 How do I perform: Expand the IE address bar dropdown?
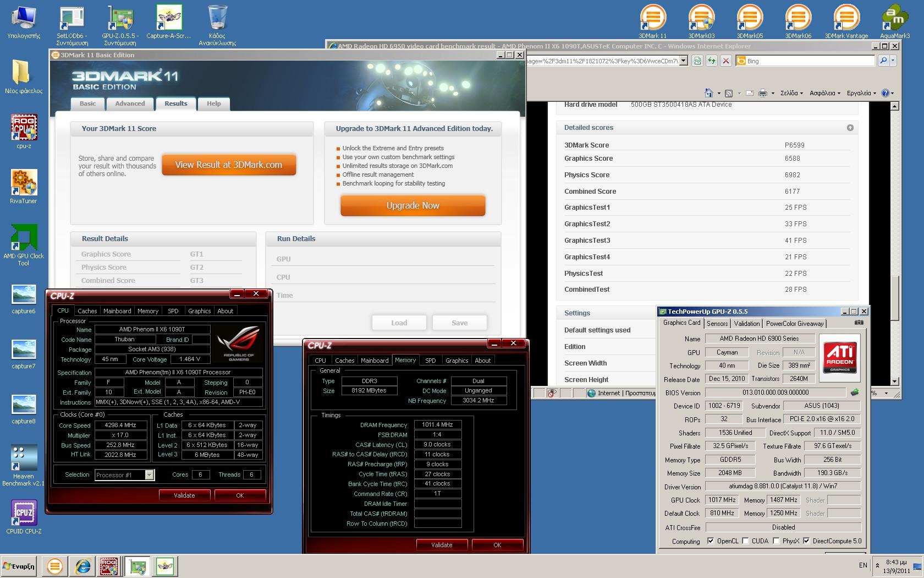tap(684, 61)
